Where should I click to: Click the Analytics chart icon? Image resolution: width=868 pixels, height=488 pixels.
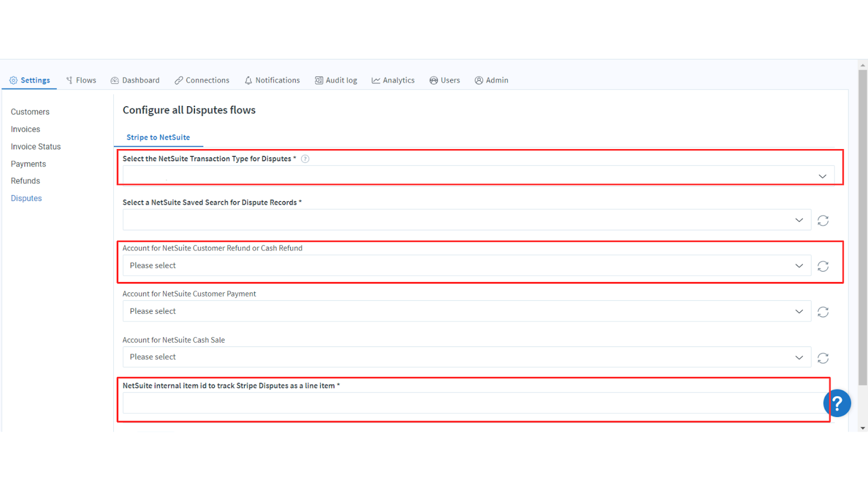pyautogui.click(x=375, y=80)
